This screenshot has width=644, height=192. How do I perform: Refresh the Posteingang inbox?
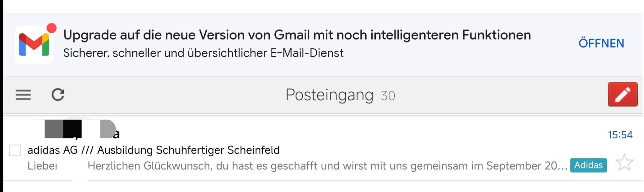point(58,95)
